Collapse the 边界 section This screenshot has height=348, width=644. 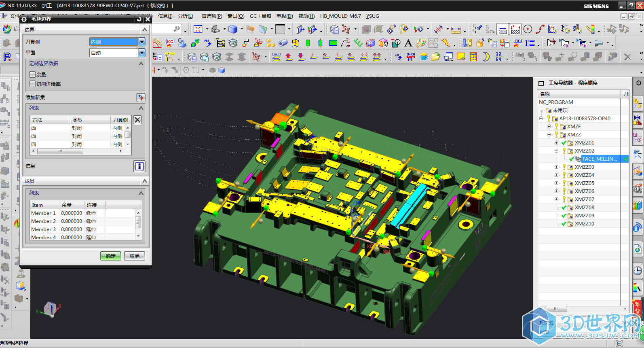pos(145,30)
